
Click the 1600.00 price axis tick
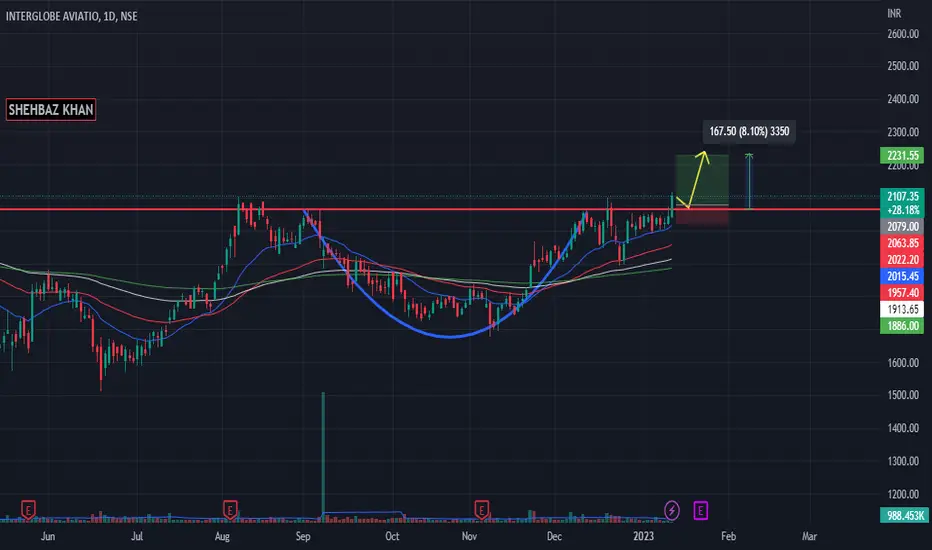[903, 363]
